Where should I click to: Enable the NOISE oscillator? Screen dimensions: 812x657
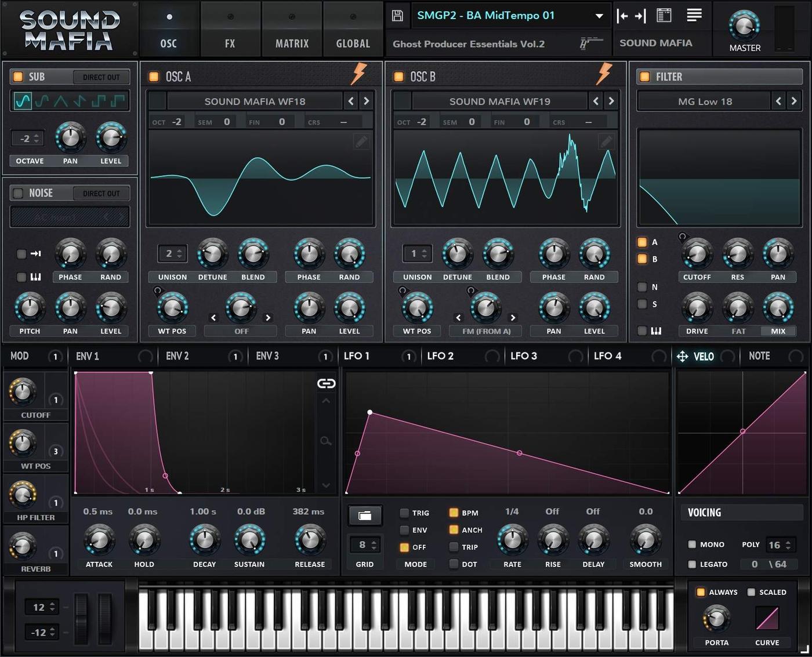[x=18, y=193]
